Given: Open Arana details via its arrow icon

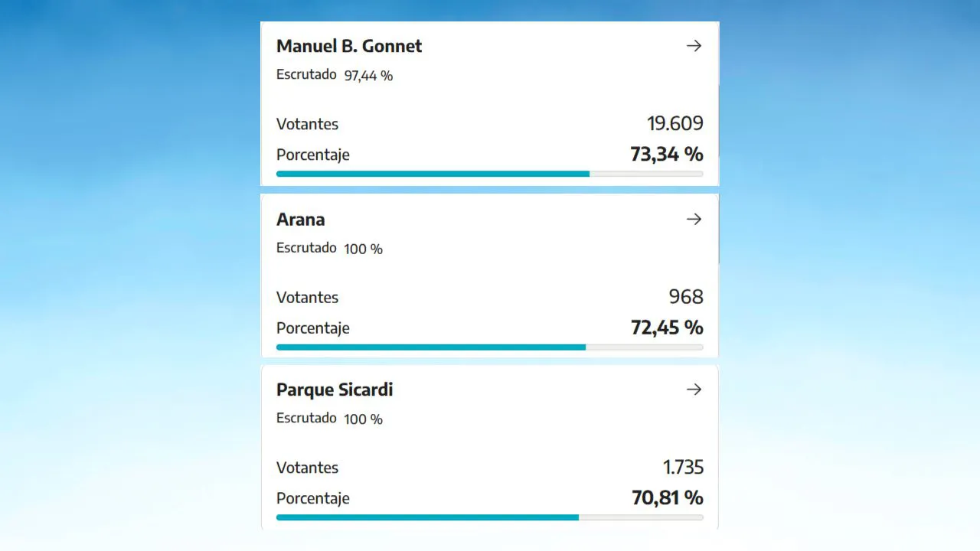Looking at the screenshot, I should [694, 220].
